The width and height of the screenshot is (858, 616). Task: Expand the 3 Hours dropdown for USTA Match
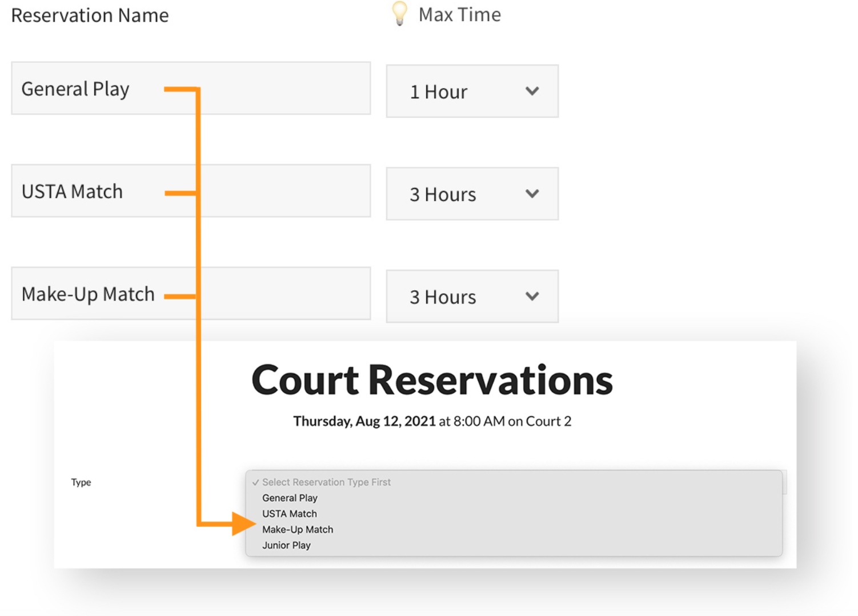point(472,194)
